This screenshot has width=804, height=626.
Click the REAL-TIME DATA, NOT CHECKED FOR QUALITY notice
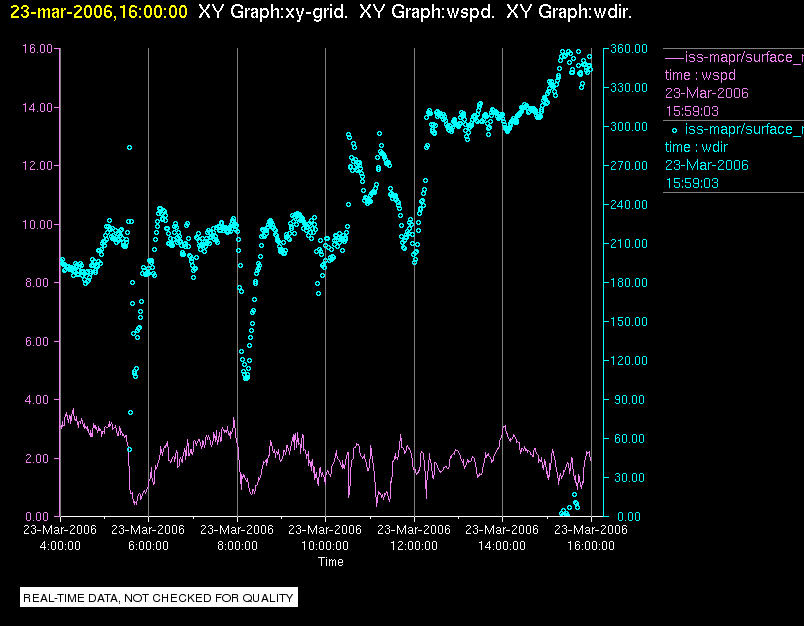click(x=158, y=598)
